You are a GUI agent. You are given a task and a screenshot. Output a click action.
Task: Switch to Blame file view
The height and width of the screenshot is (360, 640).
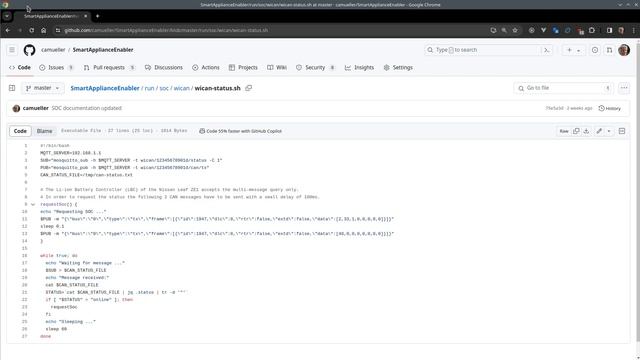pyautogui.click(x=44, y=131)
